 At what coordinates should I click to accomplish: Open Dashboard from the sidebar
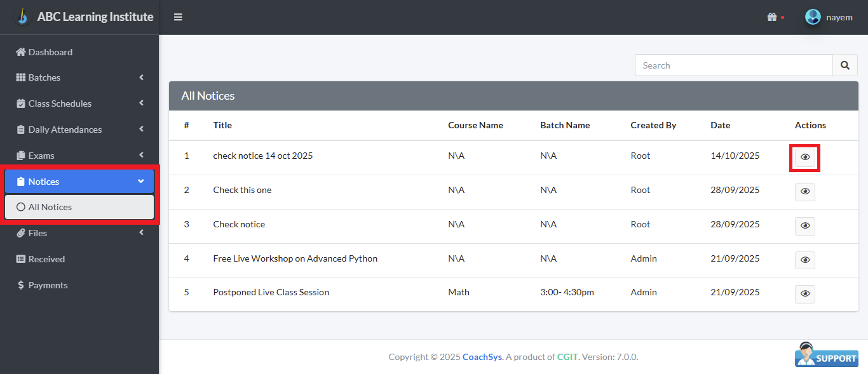tap(50, 52)
